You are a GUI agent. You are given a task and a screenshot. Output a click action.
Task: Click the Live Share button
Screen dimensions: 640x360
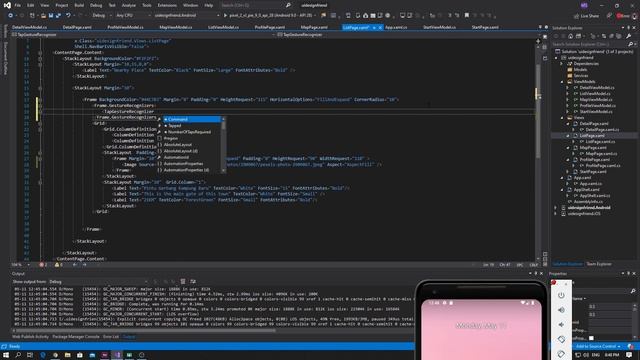tap(587, 16)
